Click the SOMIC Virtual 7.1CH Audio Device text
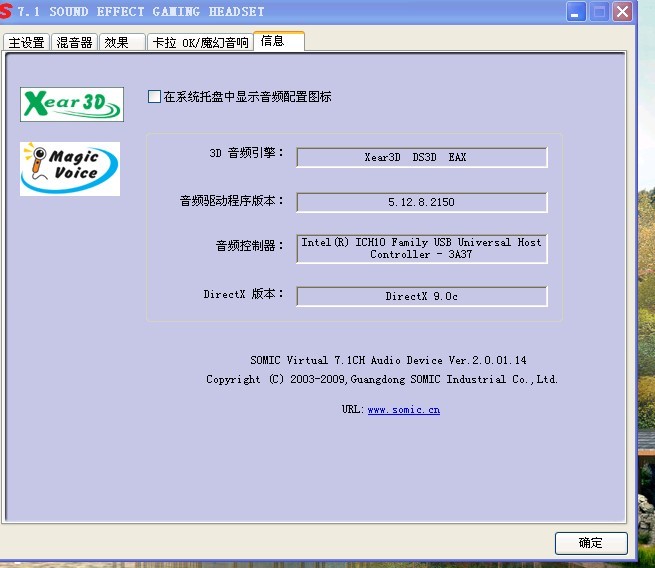Image resolution: width=655 pixels, height=568 pixels. pos(388,360)
